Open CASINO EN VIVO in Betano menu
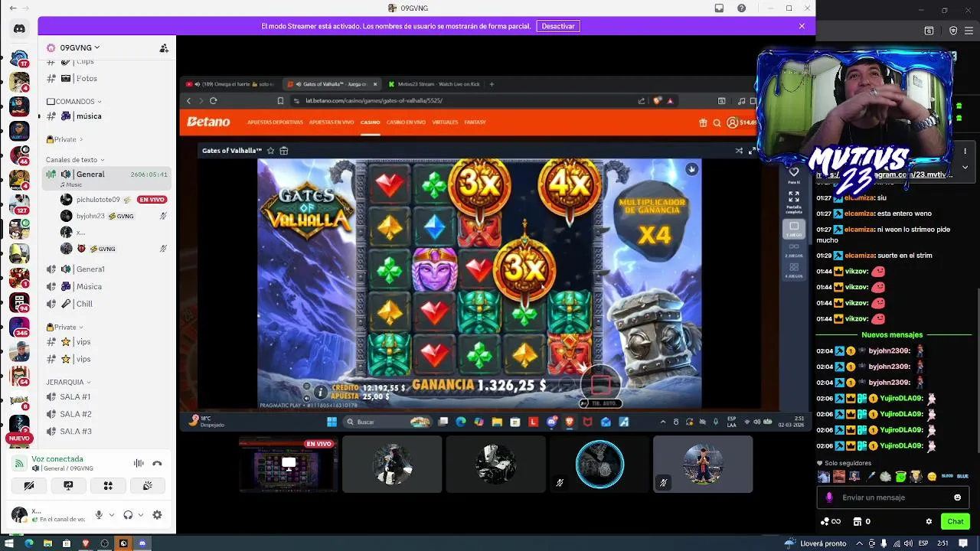The image size is (980, 551). pos(406,122)
